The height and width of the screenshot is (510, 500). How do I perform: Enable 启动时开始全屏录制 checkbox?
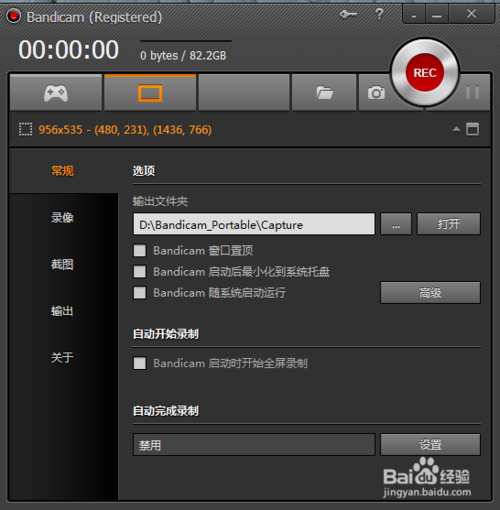140,363
